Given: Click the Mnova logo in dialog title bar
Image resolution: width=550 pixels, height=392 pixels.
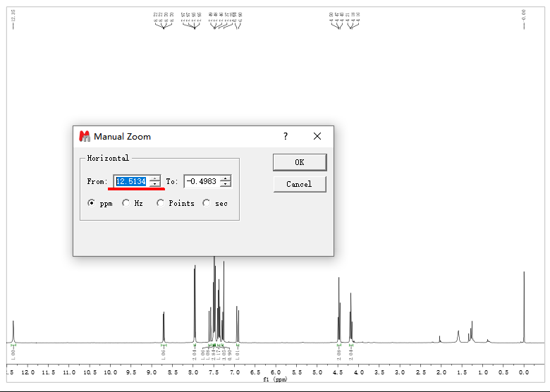Looking at the screenshot, I should coord(85,136).
